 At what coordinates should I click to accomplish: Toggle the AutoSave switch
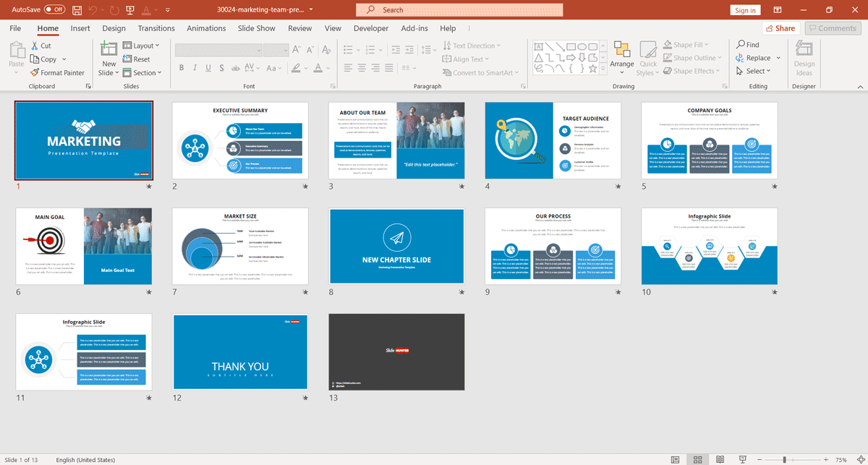tap(54, 9)
